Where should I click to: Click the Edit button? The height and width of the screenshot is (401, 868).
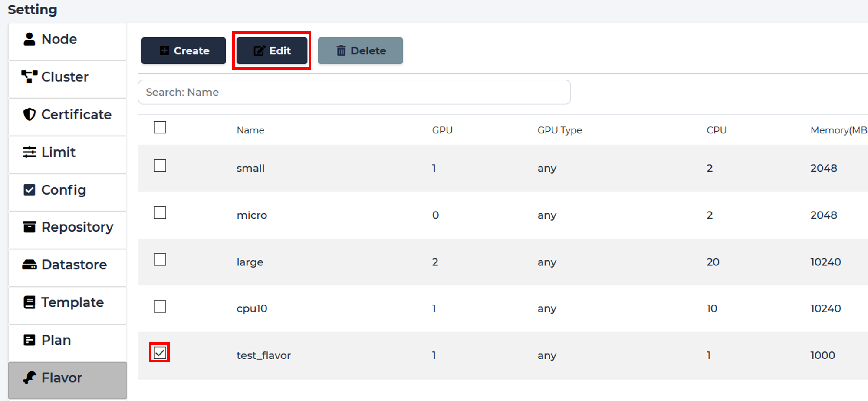[272, 51]
